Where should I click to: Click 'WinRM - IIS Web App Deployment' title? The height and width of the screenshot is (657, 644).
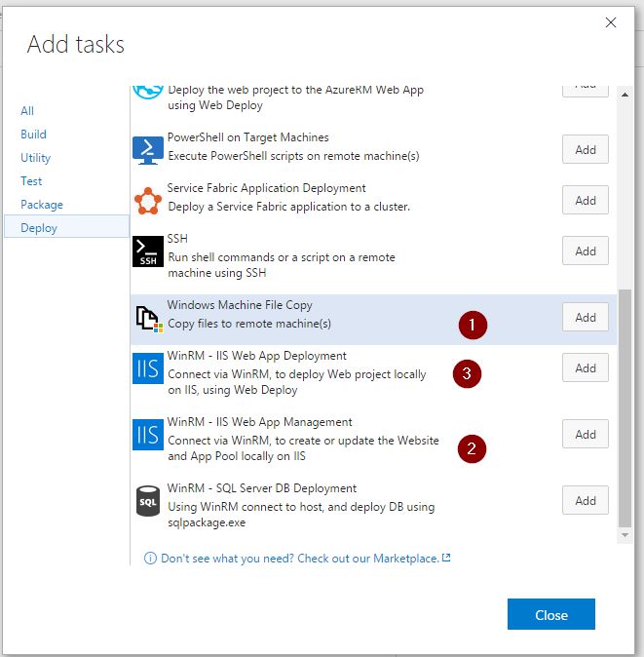click(256, 356)
